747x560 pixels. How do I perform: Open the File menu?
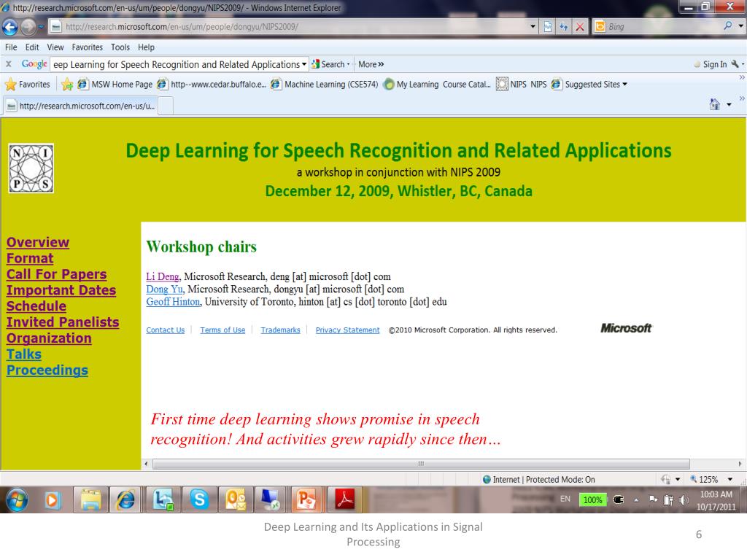pyautogui.click(x=11, y=47)
